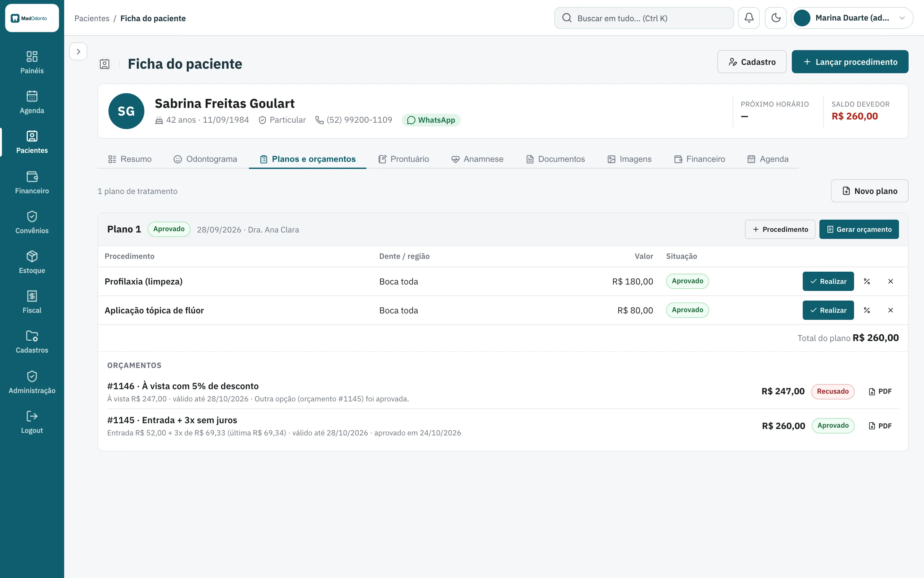Click the MadOdonto logo
The width and height of the screenshot is (924, 578).
[x=32, y=18]
